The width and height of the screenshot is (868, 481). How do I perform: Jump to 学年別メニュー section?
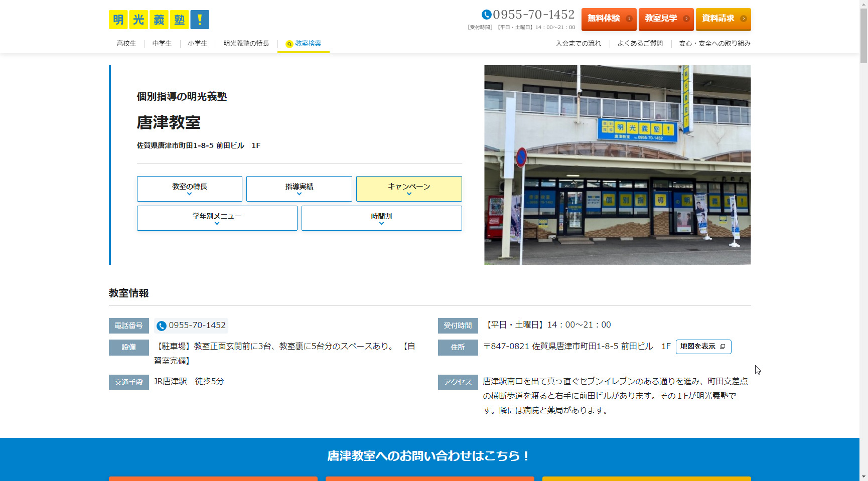coord(217,218)
